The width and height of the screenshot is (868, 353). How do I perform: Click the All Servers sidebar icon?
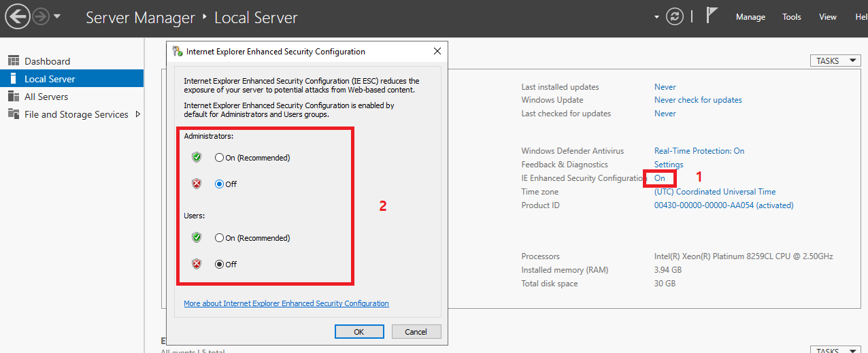[13, 97]
